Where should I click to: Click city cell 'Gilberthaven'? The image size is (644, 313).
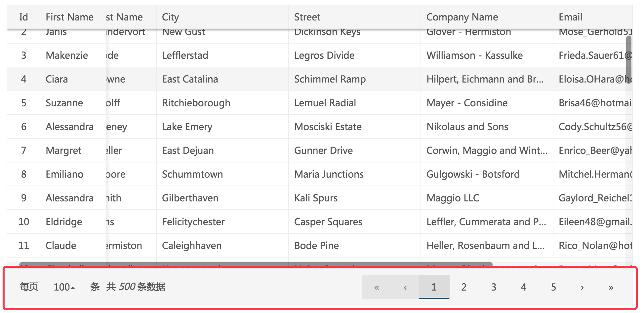pyautogui.click(x=222, y=198)
